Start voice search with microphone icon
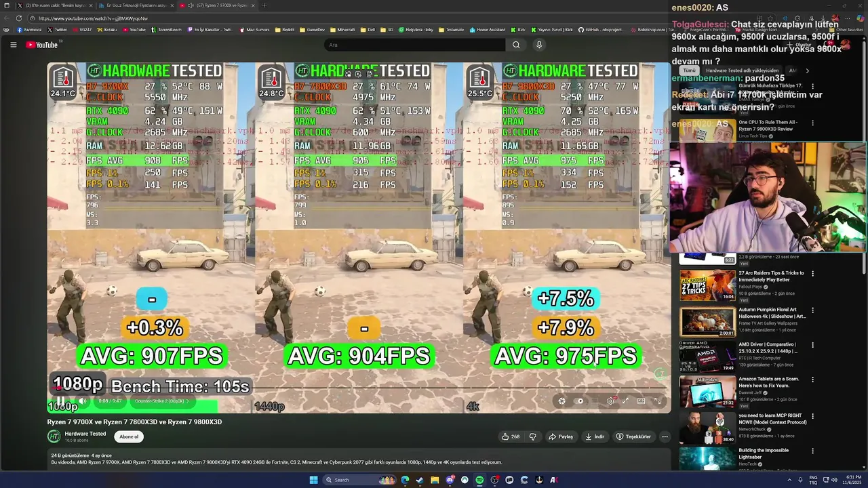Screen dimensions: 868x488 pyautogui.click(x=539, y=45)
